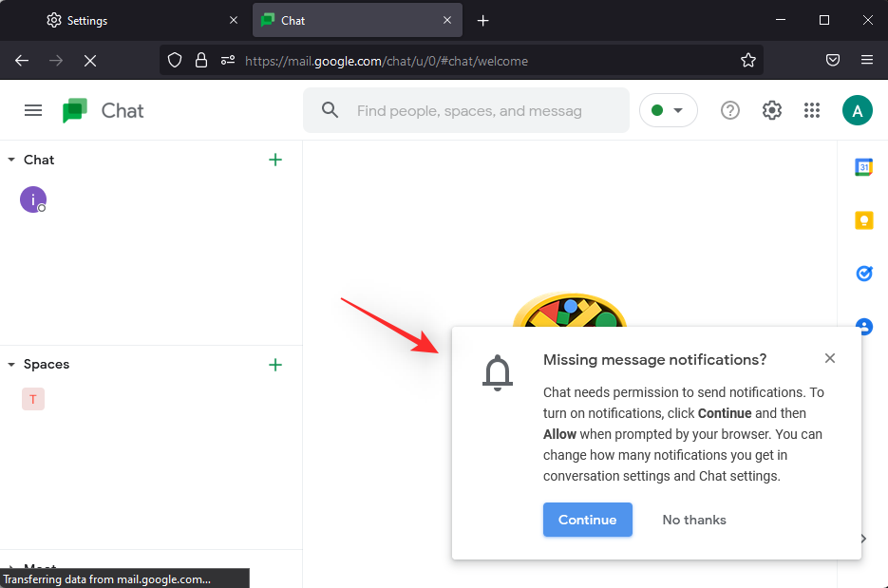888x588 pixels.
Task: Open Google Tasks in side panel
Action: pyautogui.click(x=863, y=274)
